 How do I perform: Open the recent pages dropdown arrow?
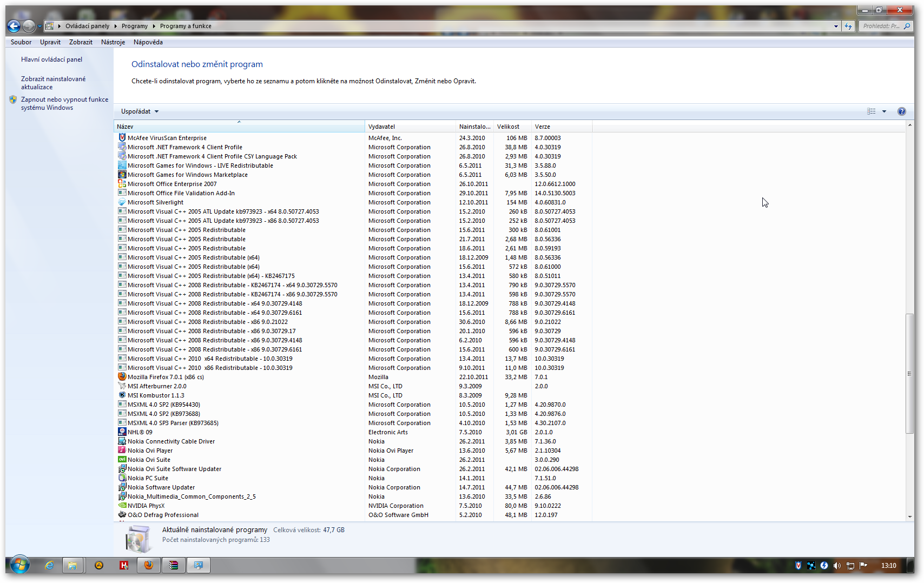tap(39, 26)
